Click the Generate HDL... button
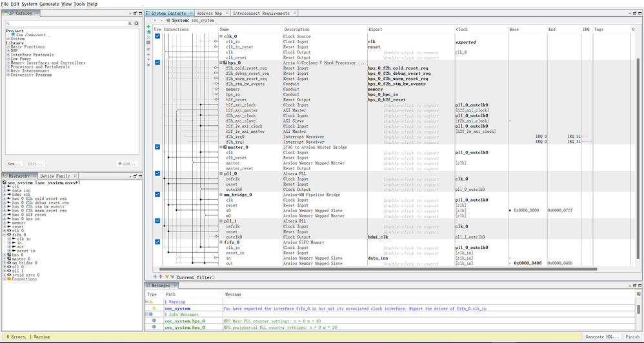 (603, 337)
